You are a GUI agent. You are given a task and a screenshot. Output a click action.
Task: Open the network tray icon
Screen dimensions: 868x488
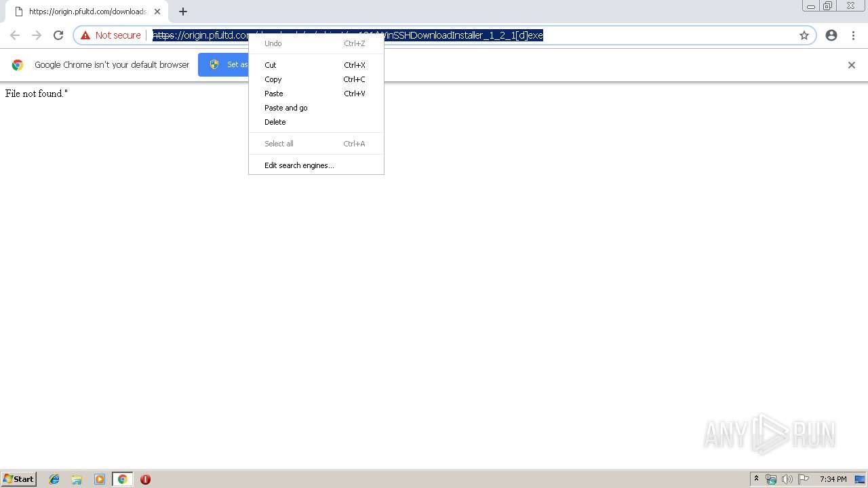771,479
